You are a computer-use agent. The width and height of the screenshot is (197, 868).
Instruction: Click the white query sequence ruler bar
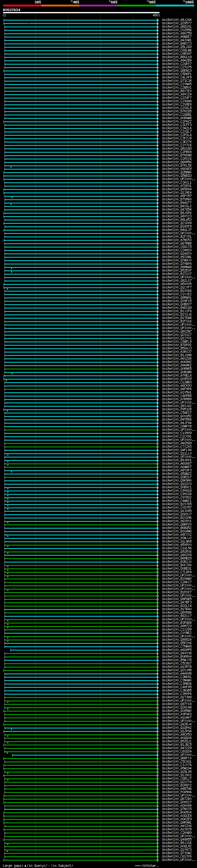click(x=81, y=13)
